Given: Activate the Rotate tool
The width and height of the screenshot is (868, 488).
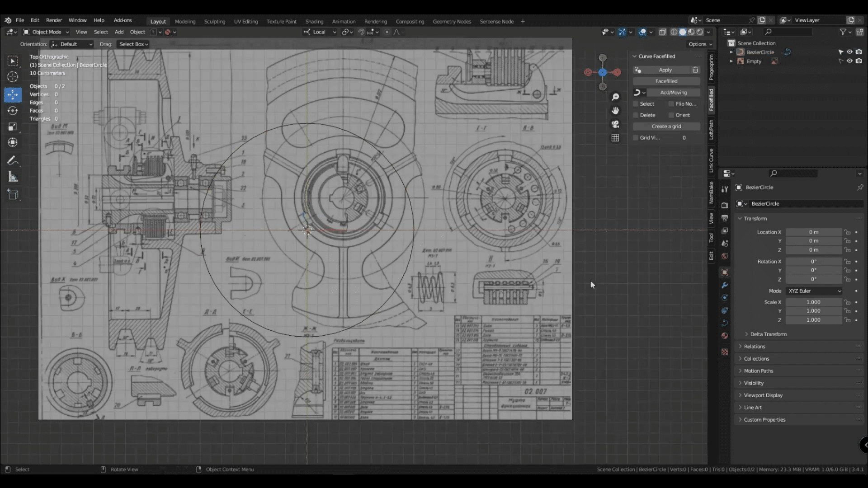Looking at the screenshot, I should click(x=13, y=111).
